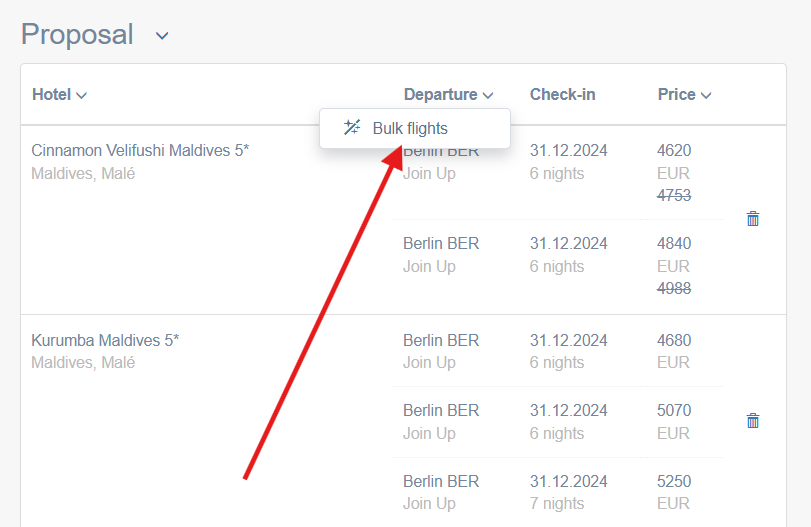811x527 pixels.
Task: Delete the Kurumba Maldives hotel entry
Action: pos(753,421)
